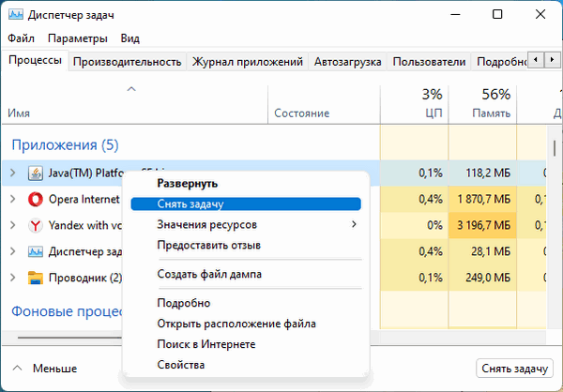The width and height of the screenshot is (563, 392).
Task: Switch to the Производительность tab
Action: click(127, 62)
